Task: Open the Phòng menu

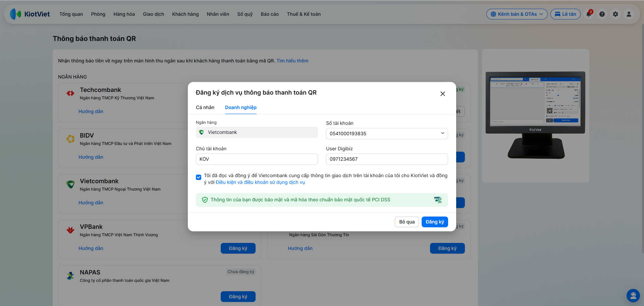Action: pyautogui.click(x=98, y=14)
